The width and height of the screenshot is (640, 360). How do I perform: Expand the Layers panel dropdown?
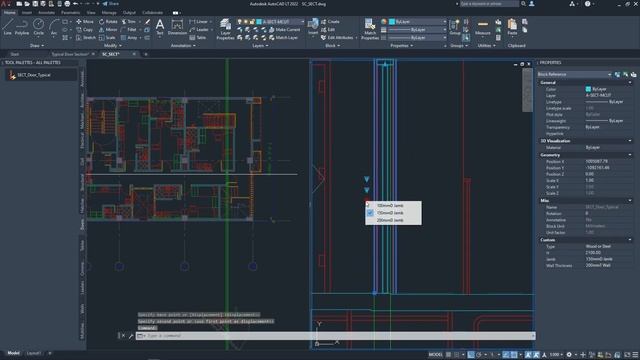[260, 46]
